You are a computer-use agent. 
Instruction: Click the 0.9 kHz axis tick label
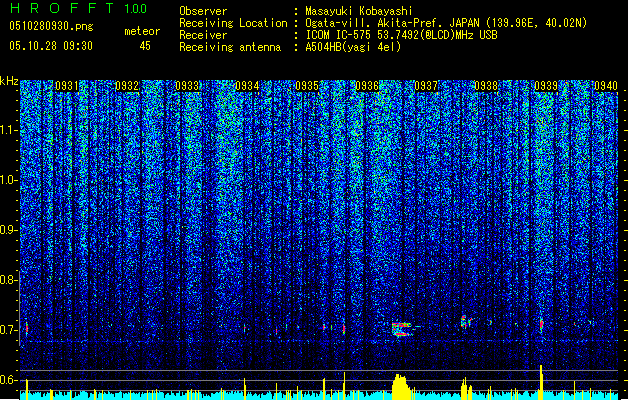9,230
